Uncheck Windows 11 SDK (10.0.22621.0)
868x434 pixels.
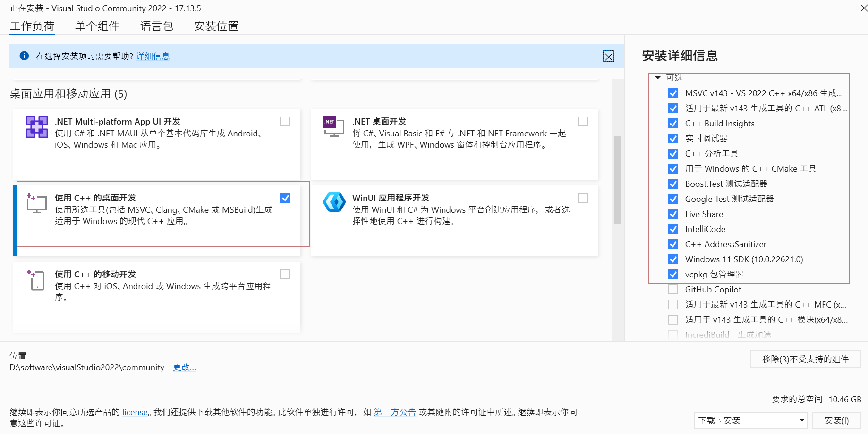[673, 259]
